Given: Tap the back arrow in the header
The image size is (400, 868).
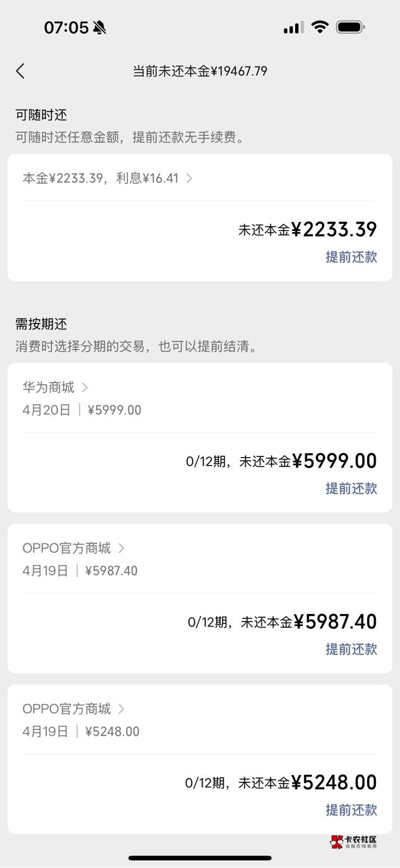Looking at the screenshot, I should pos(20,71).
